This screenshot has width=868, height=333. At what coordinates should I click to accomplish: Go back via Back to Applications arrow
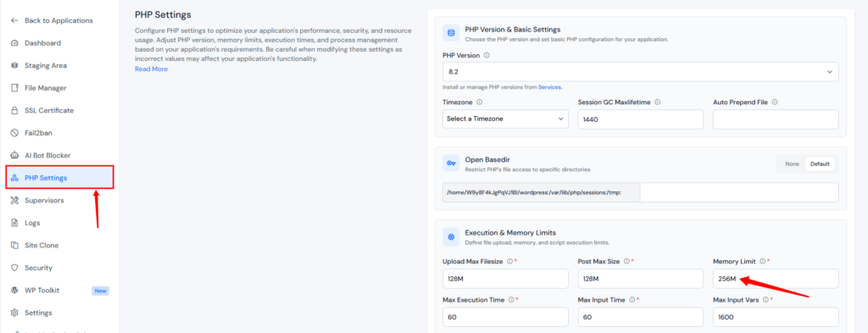[15, 20]
